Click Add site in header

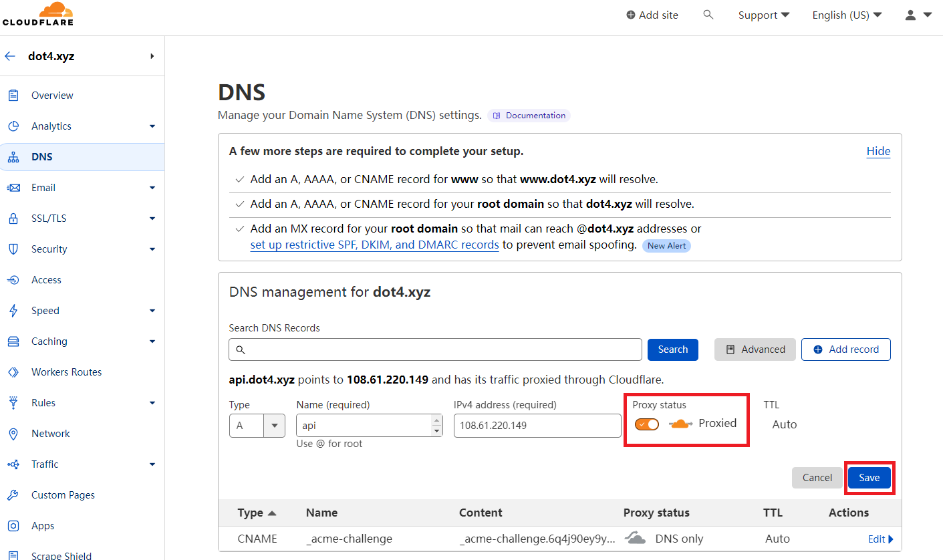point(652,15)
